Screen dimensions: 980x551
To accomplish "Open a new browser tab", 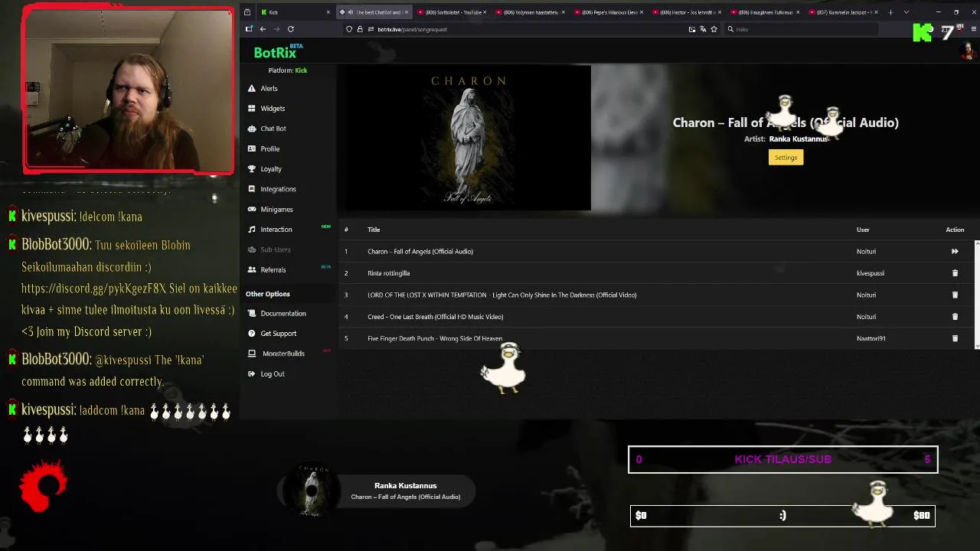I will [890, 12].
